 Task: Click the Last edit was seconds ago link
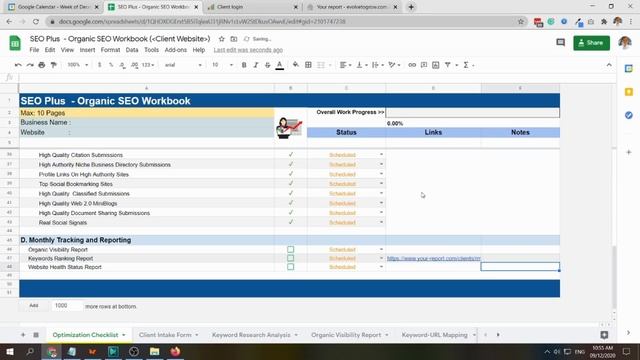(x=248, y=50)
